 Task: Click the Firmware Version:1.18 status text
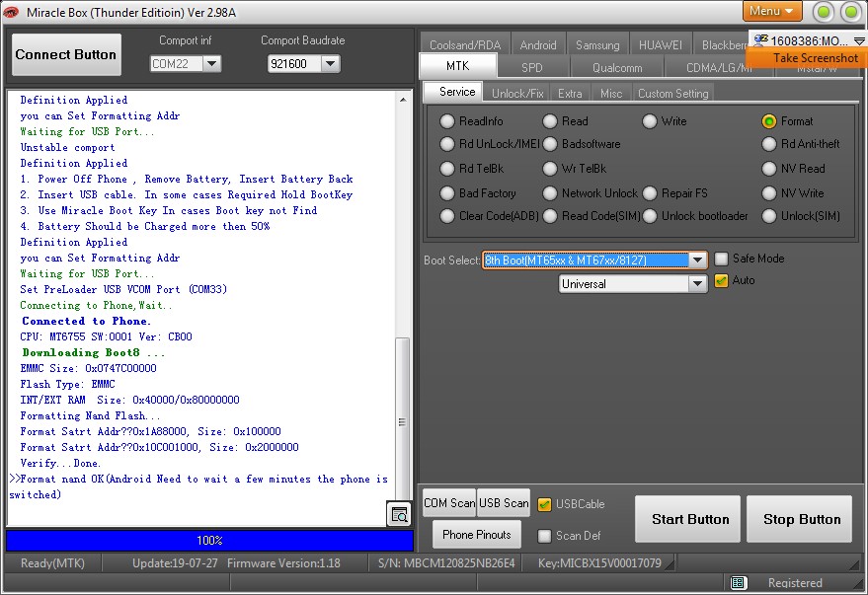283,563
